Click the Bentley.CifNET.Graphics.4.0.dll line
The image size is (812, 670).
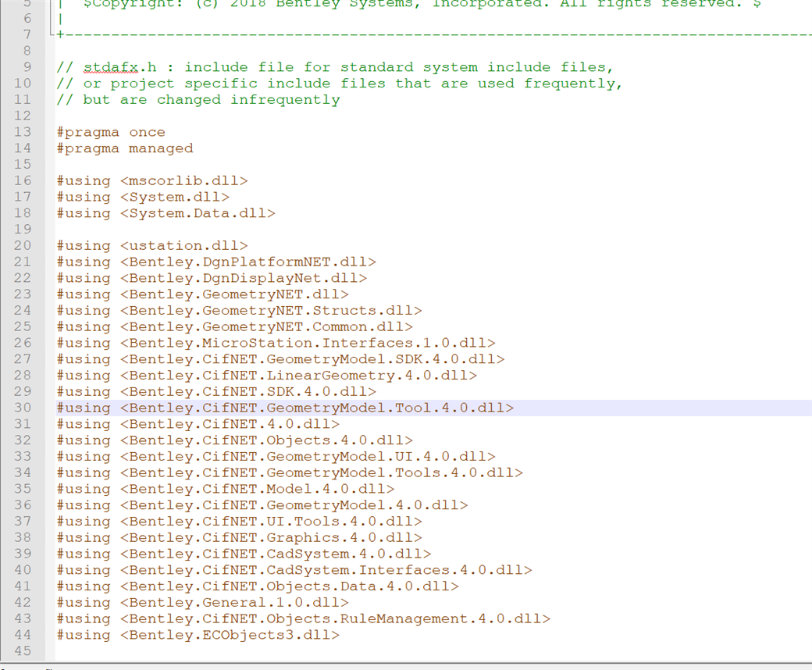[239, 537]
